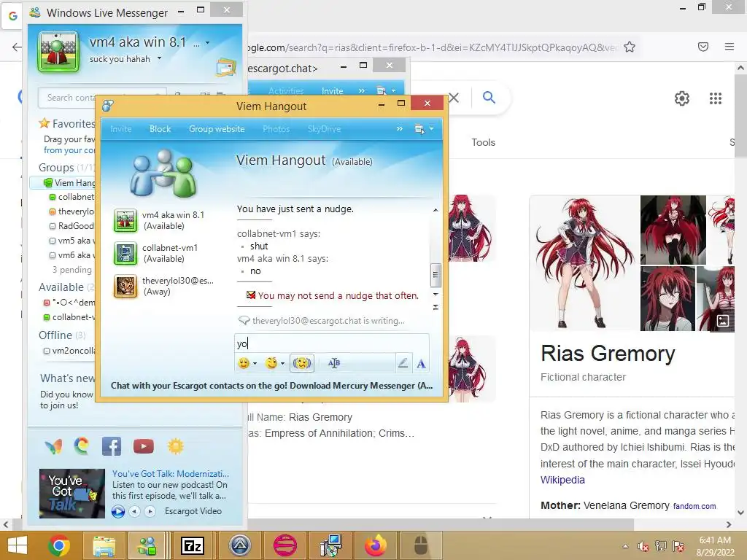The width and height of the screenshot is (747, 560).
Task: Open the wink picker in chat
Action: 271,363
